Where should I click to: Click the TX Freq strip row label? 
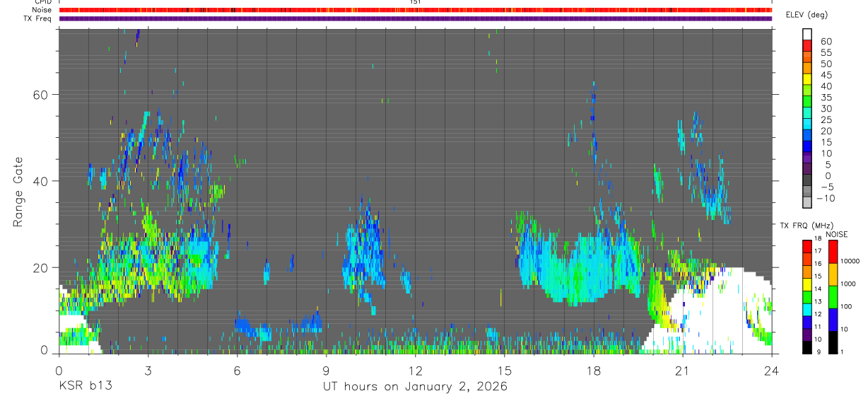tap(37, 18)
